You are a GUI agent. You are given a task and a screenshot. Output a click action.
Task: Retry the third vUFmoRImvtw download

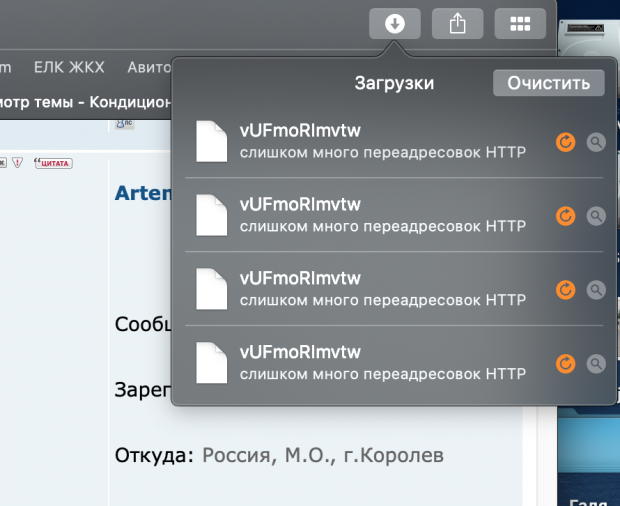(566, 289)
